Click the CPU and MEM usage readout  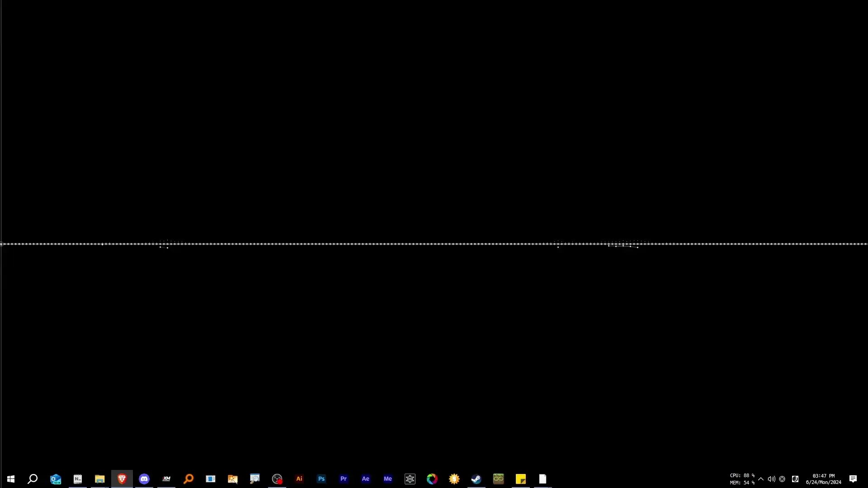coord(741,479)
